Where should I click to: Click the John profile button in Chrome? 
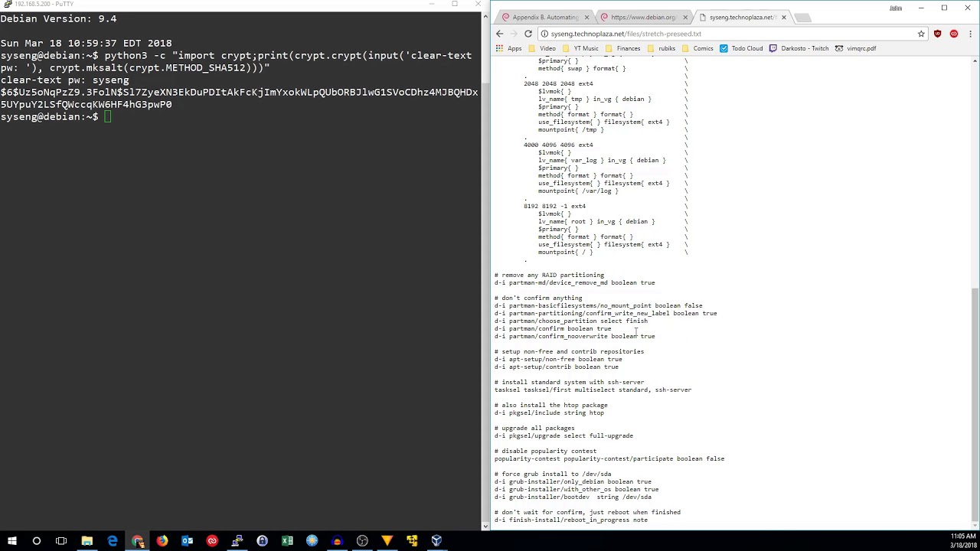pyautogui.click(x=895, y=8)
